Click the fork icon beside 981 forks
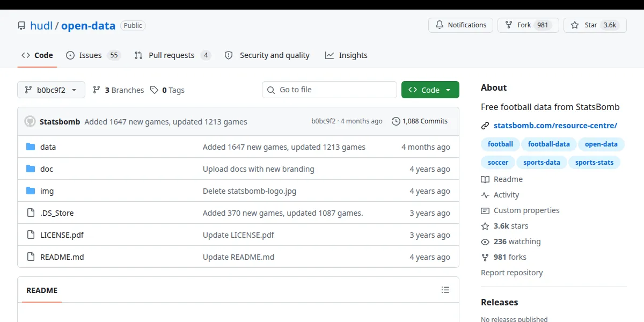This screenshot has height=322, width=644. [x=485, y=257]
